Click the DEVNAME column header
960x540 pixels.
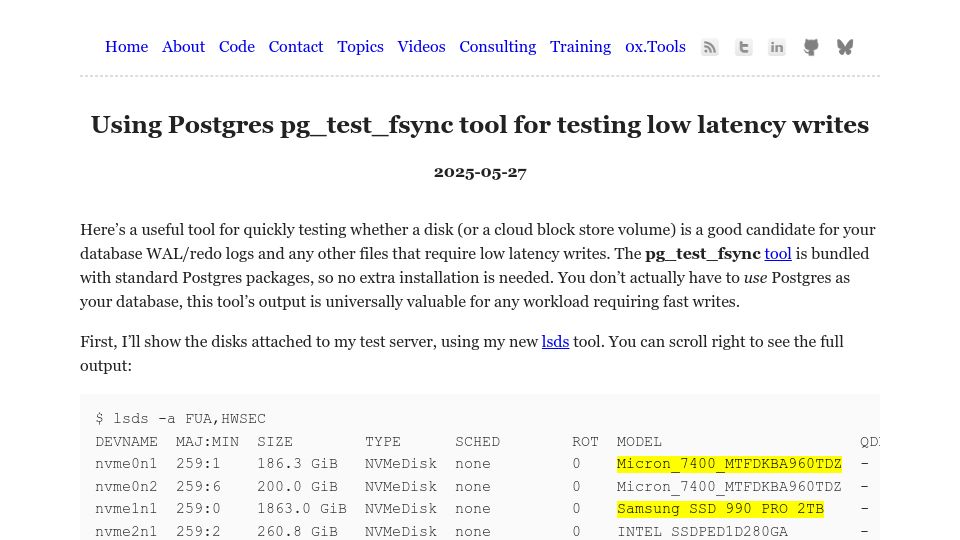point(126,442)
